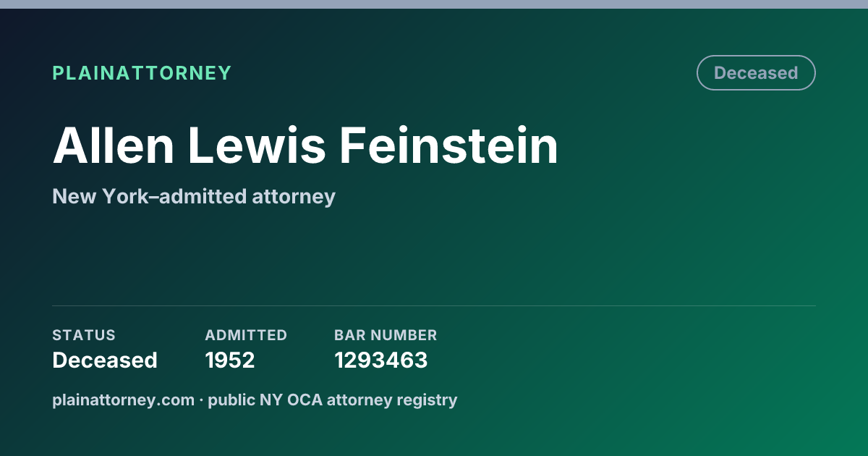The height and width of the screenshot is (456, 868).
Task: Click the New York–admitted attorney subtitle
Action: [x=194, y=197]
